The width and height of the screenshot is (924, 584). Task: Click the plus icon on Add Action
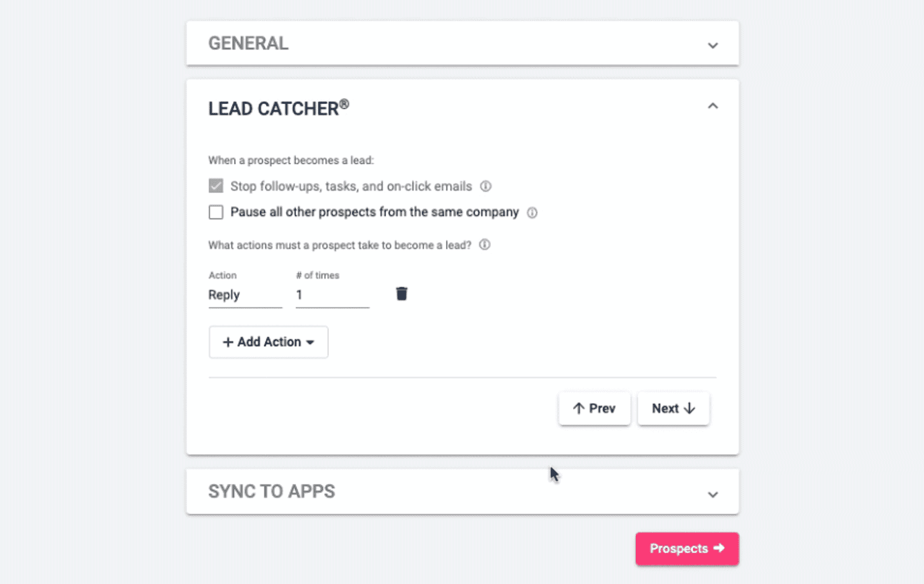227,342
